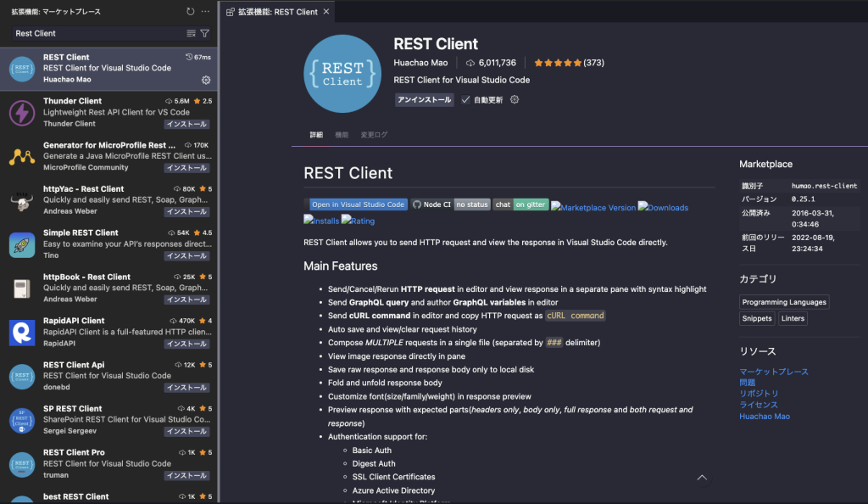Screen dimensions: 868x504
Task: Switch to the 変更ログ tab
Action: pyautogui.click(x=374, y=135)
